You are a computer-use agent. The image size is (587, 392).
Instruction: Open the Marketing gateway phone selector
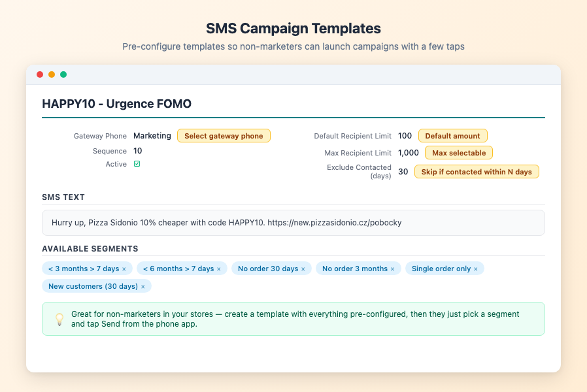click(152, 136)
